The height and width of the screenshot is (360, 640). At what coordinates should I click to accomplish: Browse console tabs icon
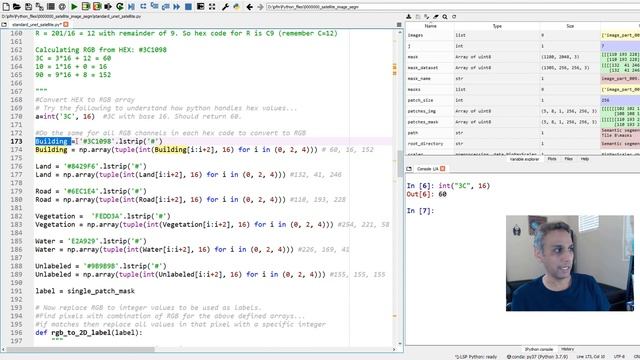pyautogui.click(x=409, y=169)
